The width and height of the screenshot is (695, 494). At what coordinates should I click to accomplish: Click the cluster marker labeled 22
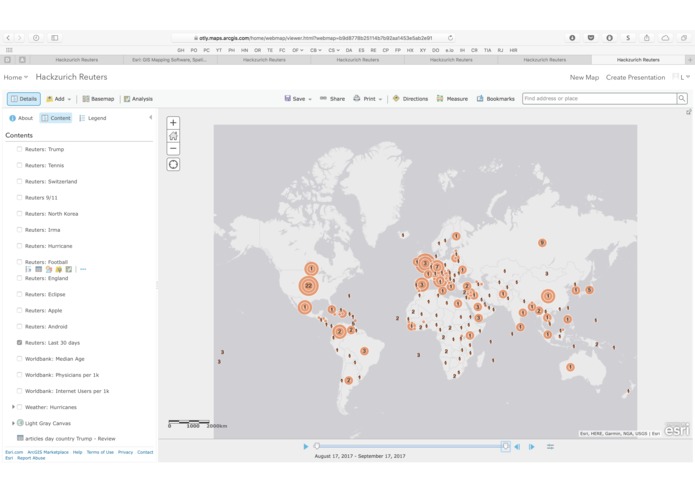[308, 286]
